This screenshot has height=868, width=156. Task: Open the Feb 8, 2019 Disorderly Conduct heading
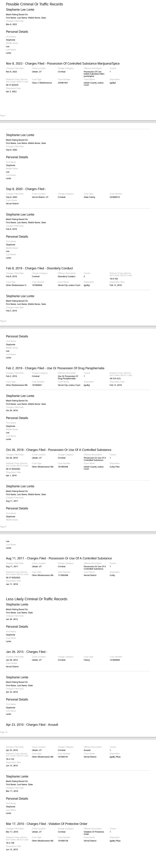click(x=39, y=268)
